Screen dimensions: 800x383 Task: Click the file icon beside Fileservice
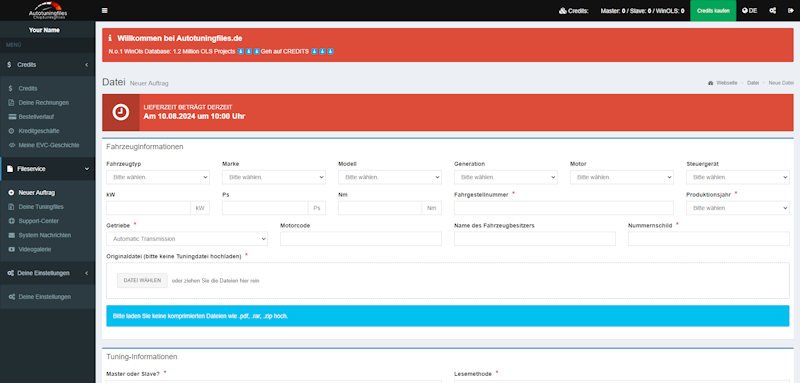coord(10,168)
